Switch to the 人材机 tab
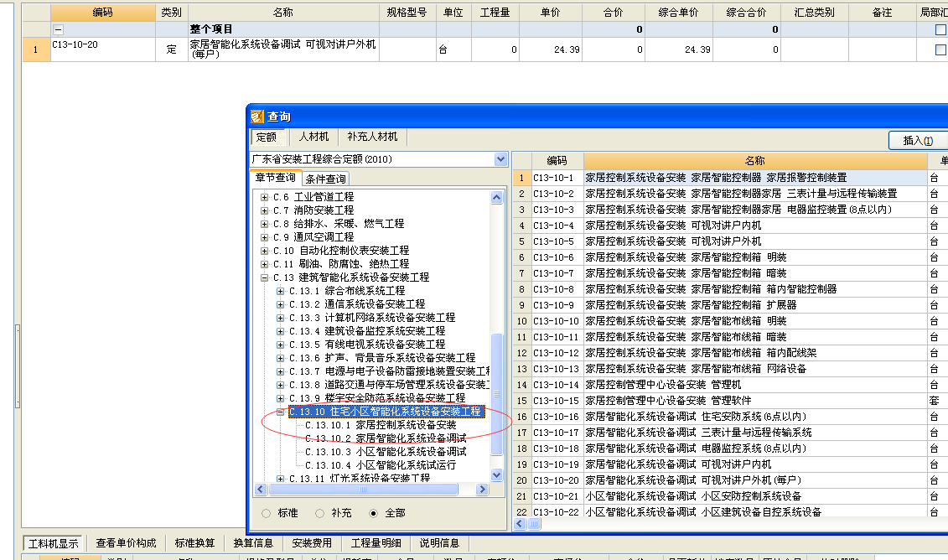 [x=313, y=137]
